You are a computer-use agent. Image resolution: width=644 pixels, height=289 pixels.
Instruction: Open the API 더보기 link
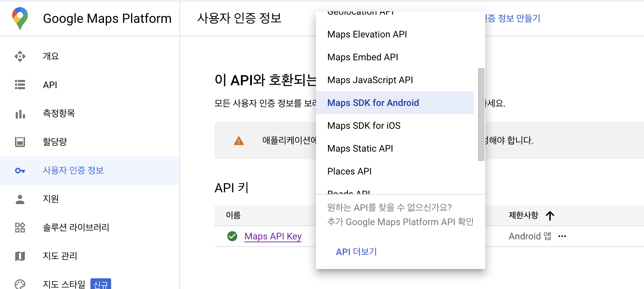pyautogui.click(x=356, y=252)
